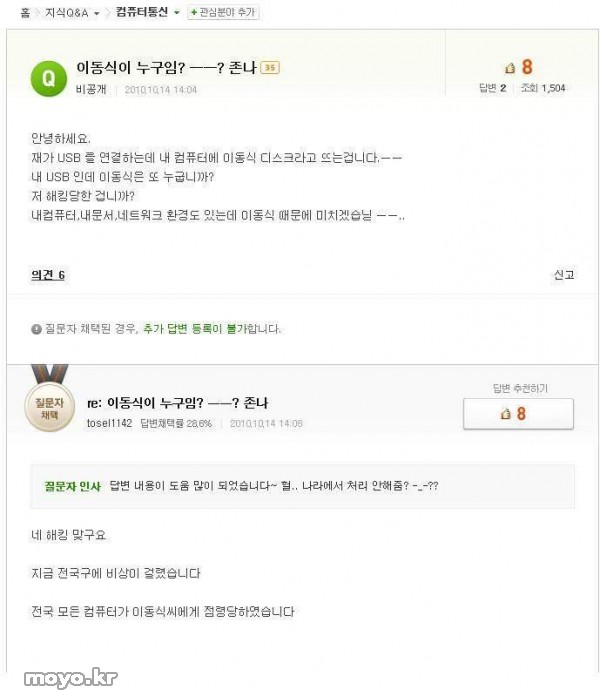
Task: Click the 질문자 채택 medal badge
Action: pyautogui.click(x=49, y=398)
